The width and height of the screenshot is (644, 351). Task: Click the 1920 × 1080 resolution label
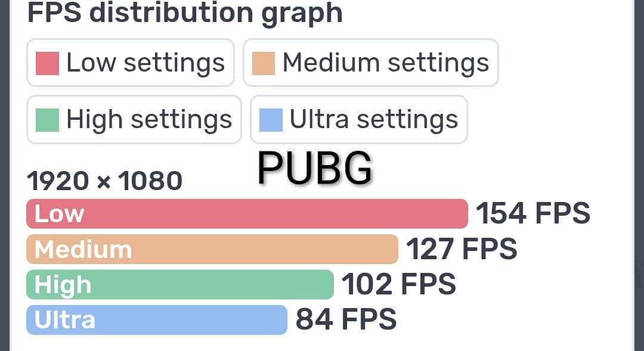point(104,181)
